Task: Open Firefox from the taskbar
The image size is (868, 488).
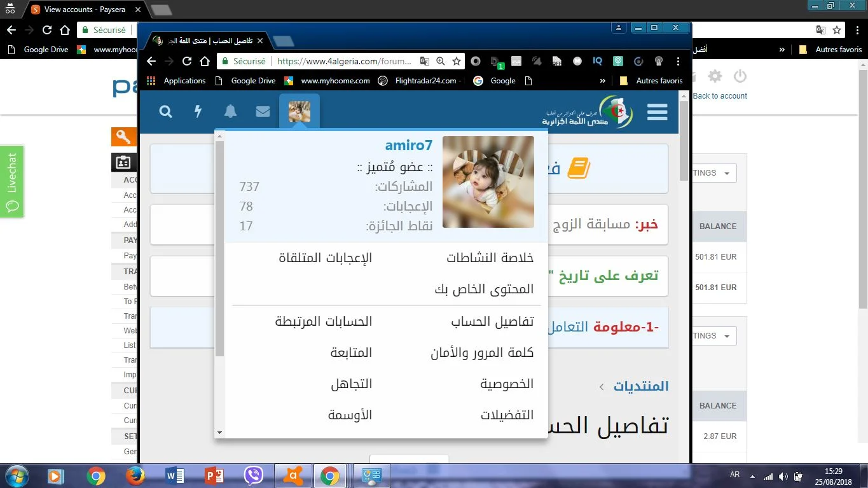Action: coord(135,475)
